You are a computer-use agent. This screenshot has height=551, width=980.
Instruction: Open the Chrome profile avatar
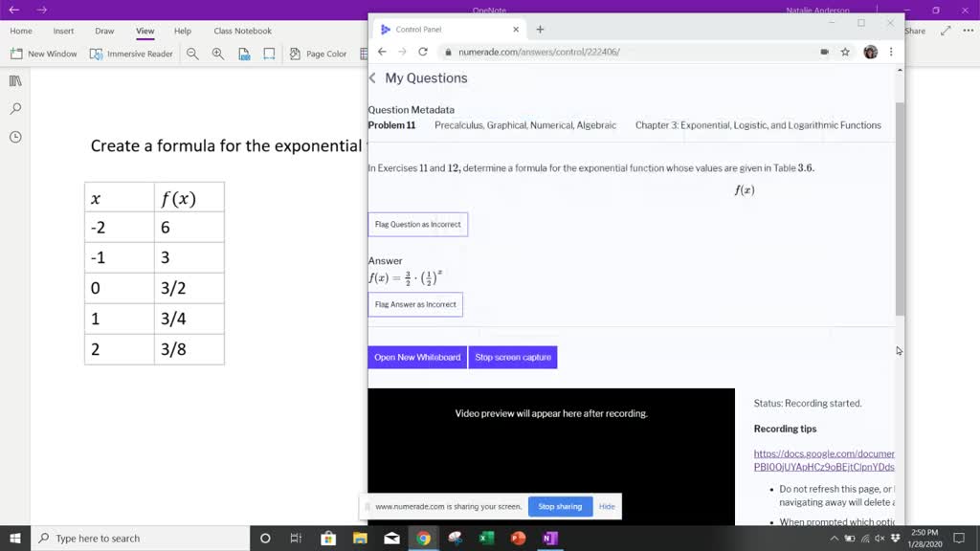tap(870, 52)
